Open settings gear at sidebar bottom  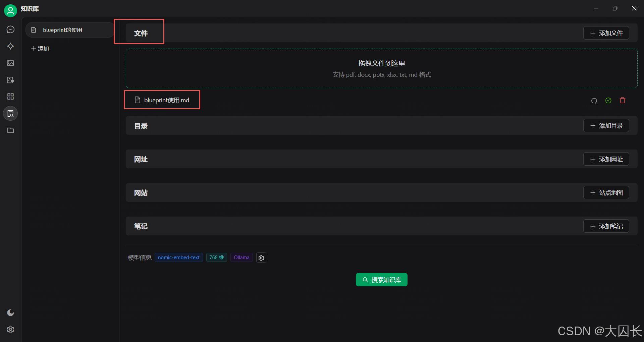10,330
